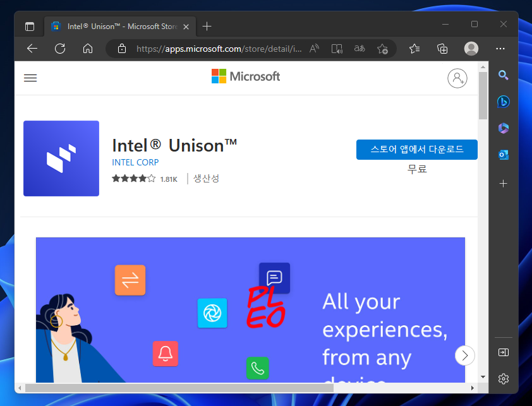The height and width of the screenshot is (406, 532).
Task: Click the Microsoft logo in page header
Action: click(x=246, y=76)
